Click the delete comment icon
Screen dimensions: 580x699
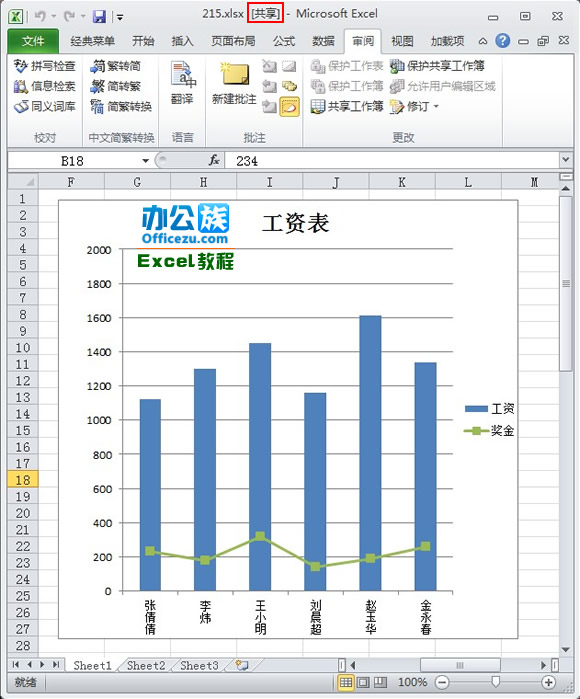point(269,66)
